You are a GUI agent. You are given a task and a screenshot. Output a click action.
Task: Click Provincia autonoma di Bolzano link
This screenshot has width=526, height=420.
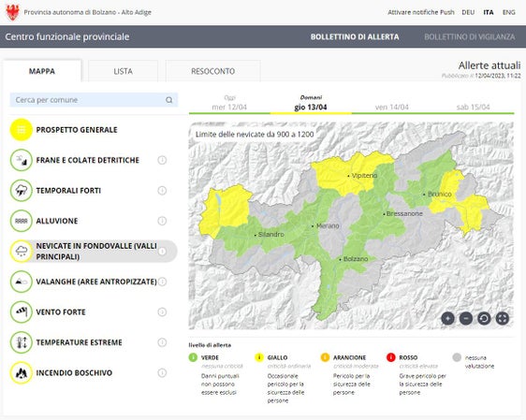tap(88, 12)
